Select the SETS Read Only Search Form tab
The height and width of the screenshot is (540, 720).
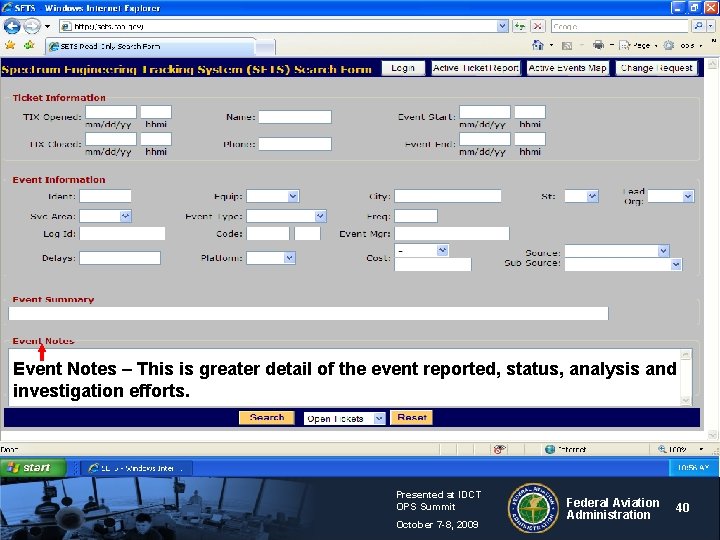pos(151,46)
